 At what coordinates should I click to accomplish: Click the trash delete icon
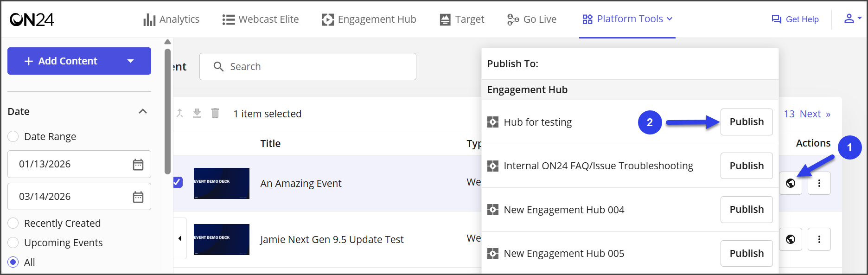215,113
